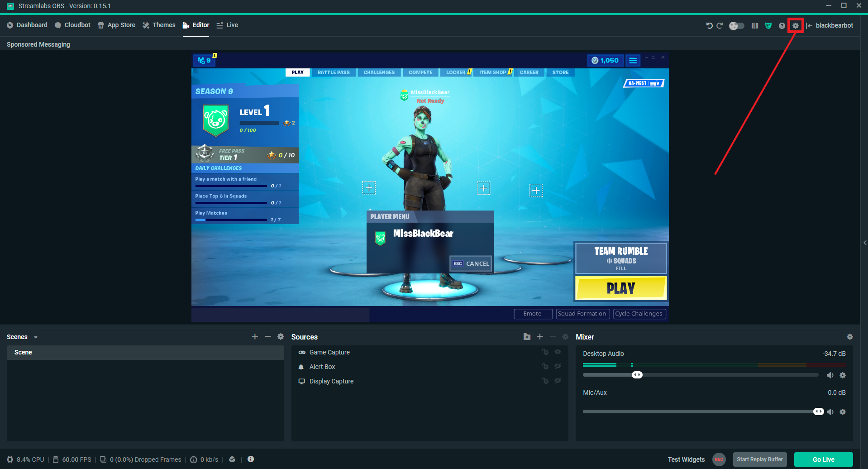Show the Alert Box source
The image size is (868, 469).
click(558, 366)
